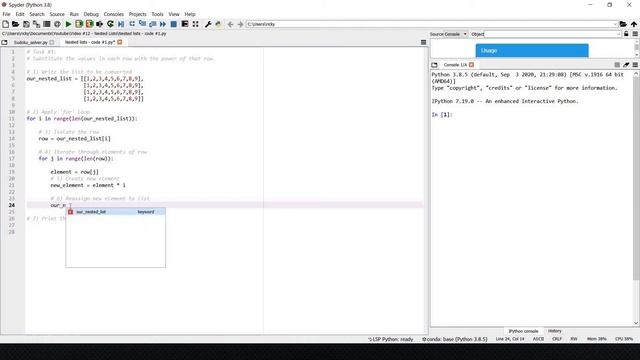This screenshot has width=640, height=360.
Task: Run file with green play button
Action: [69, 24]
